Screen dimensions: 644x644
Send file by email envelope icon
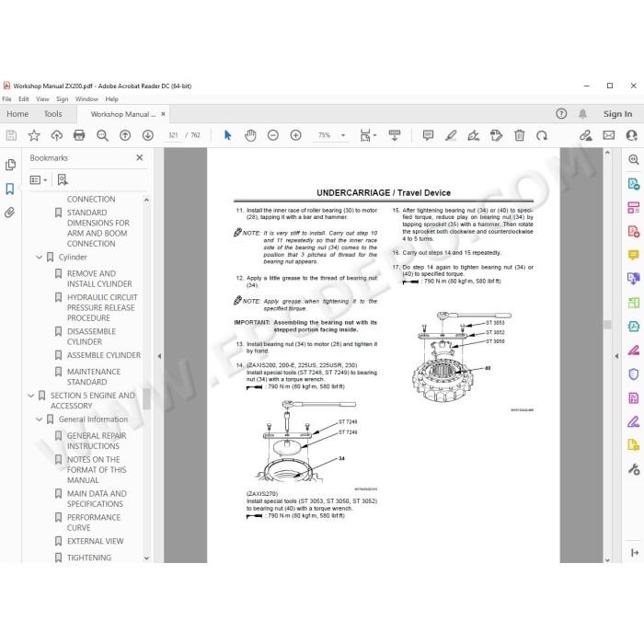coord(609,135)
